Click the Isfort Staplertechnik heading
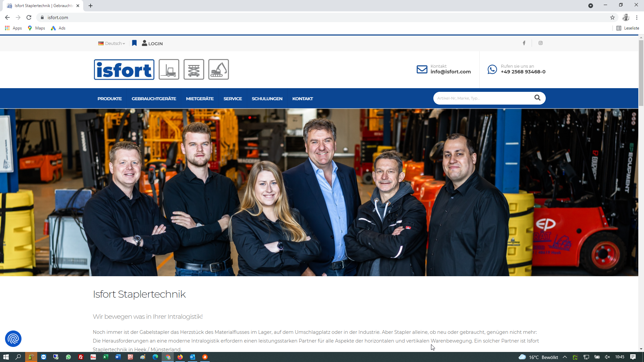 pyautogui.click(x=139, y=294)
